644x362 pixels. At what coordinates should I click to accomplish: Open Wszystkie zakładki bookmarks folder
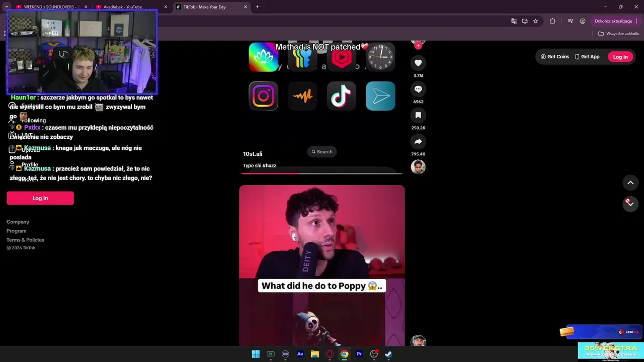click(x=619, y=34)
